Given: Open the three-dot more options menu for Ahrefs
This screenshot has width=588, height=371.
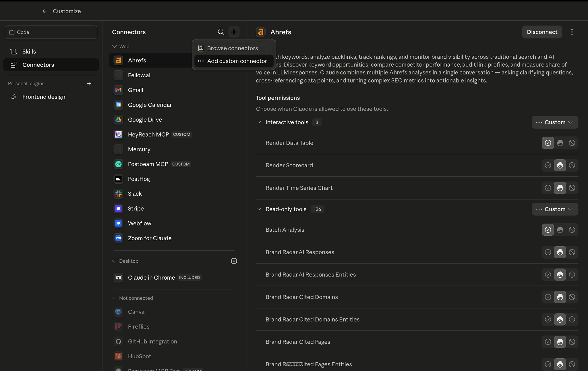Looking at the screenshot, I should click(x=572, y=32).
